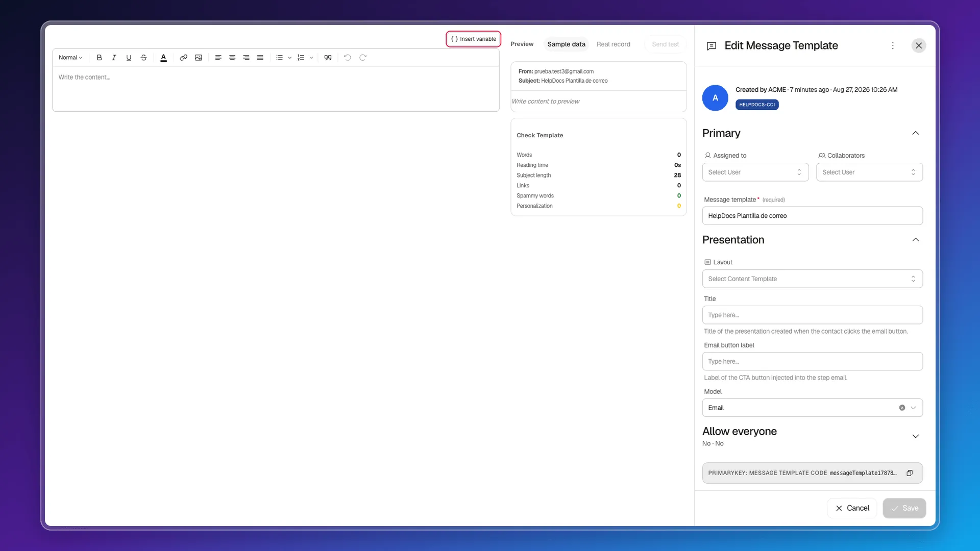The height and width of the screenshot is (551, 980).
Task: Undo the last edit
Action: (348, 58)
